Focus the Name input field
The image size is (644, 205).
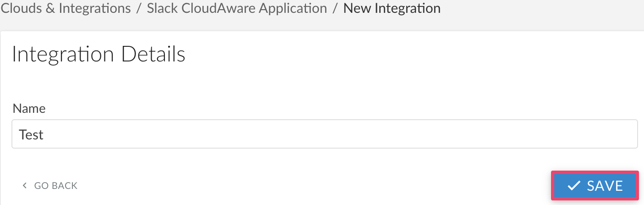point(324,134)
